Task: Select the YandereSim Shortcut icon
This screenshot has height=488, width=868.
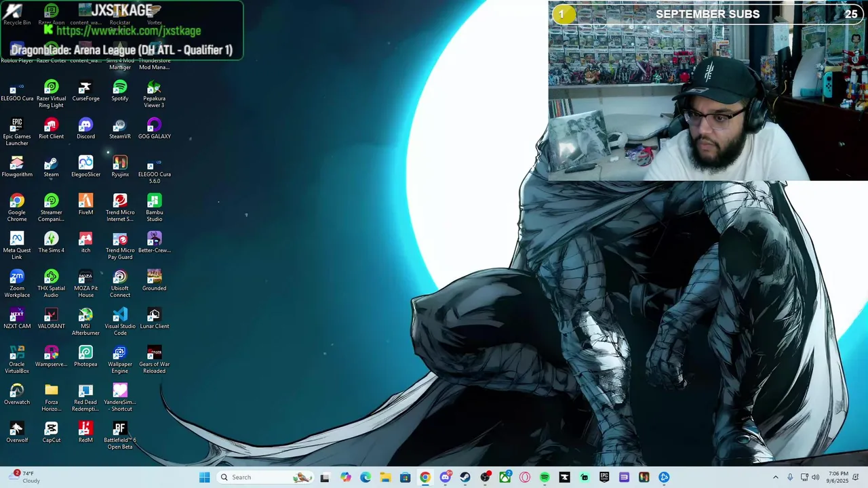Action: tap(120, 398)
